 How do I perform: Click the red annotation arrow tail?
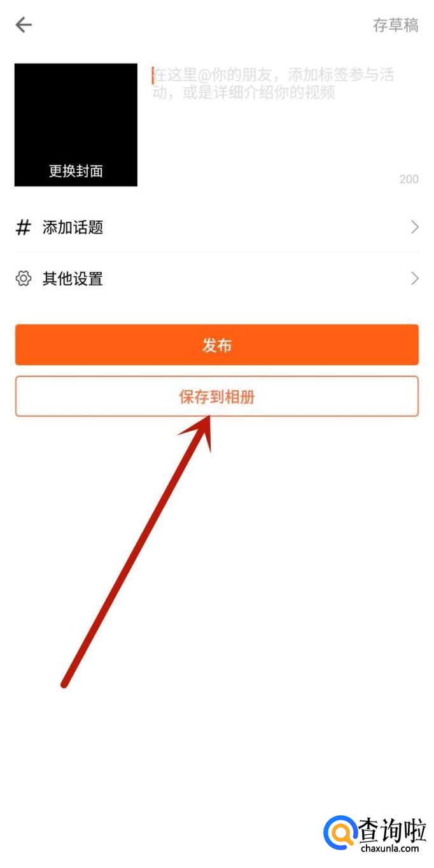coord(64,685)
